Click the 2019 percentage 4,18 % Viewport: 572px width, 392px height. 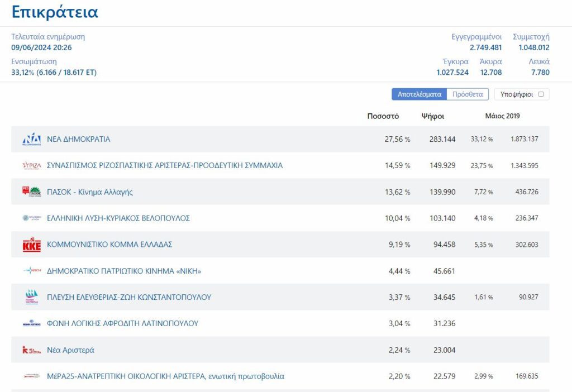[483, 218]
